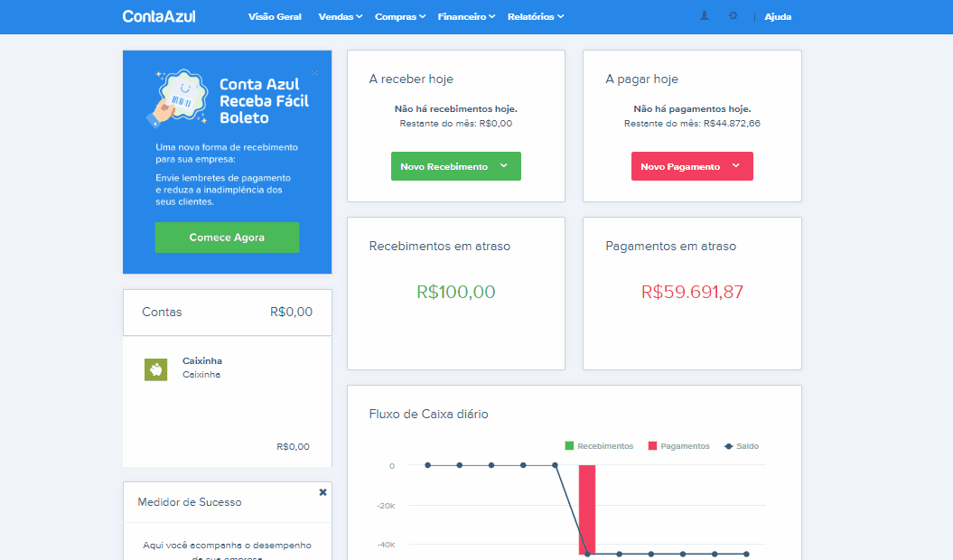Click the Caixinha balance R$0,00
This screenshot has width=953, height=560.
[x=293, y=446]
